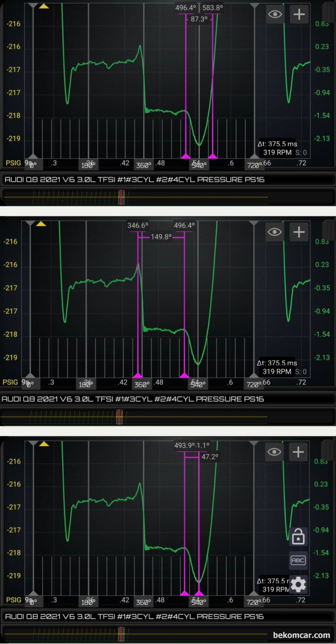The height and width of the screenshot is (644, 336).
Task: Select the 493.9° cursor's magenta bottom handle
Action: coord(185,593)
